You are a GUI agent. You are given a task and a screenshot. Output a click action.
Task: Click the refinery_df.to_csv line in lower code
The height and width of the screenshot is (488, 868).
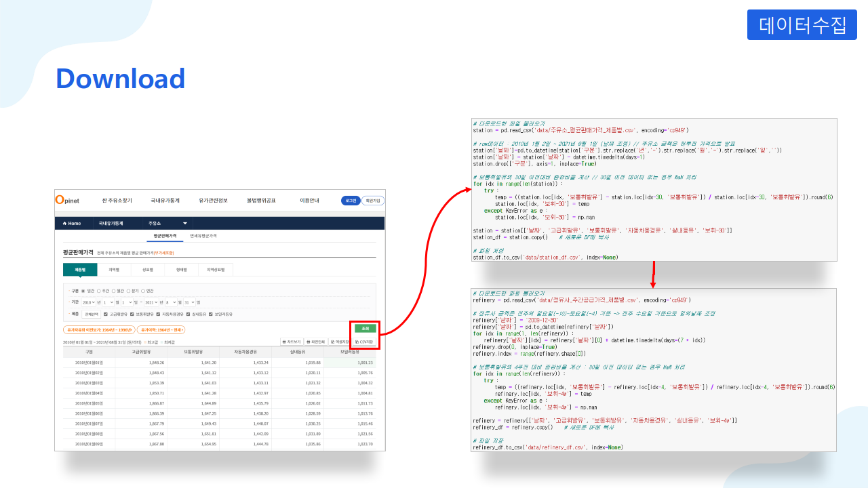[548, 447]
